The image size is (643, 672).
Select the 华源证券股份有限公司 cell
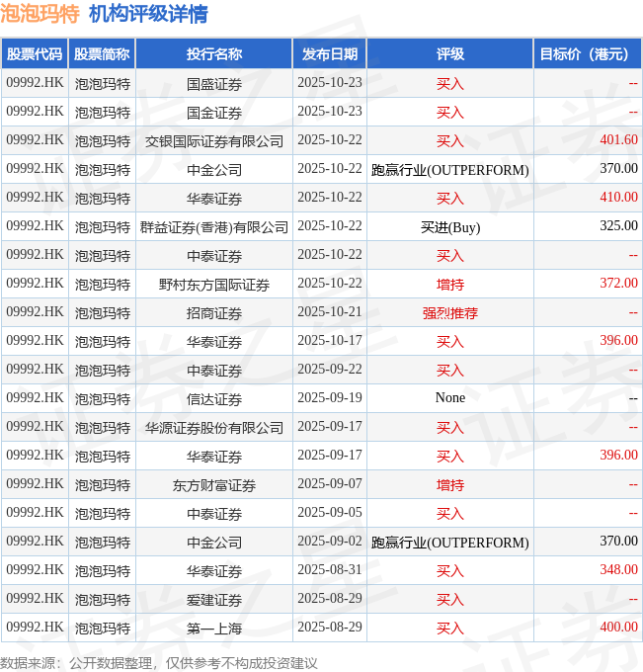click(214, 427)
